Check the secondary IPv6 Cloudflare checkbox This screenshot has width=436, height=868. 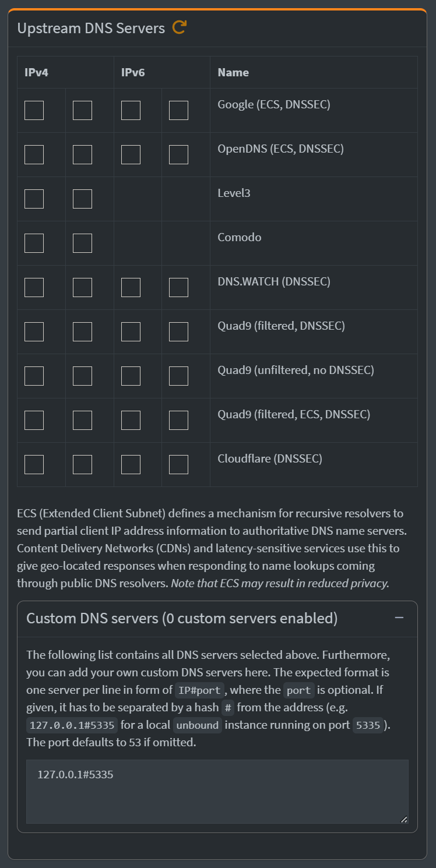click(178, 464)
